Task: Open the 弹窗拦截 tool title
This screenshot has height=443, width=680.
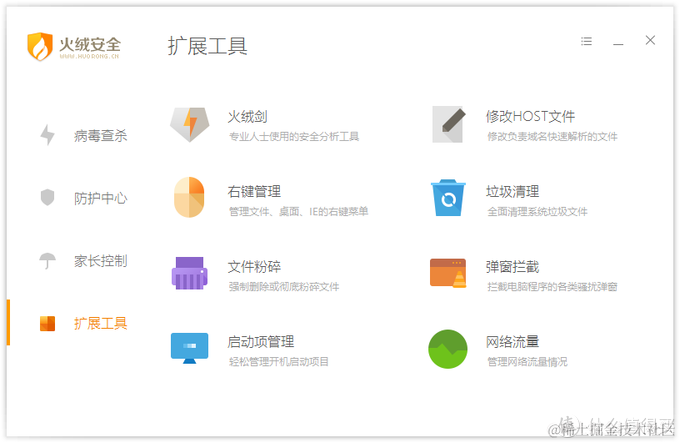Action: click(513, 267)
